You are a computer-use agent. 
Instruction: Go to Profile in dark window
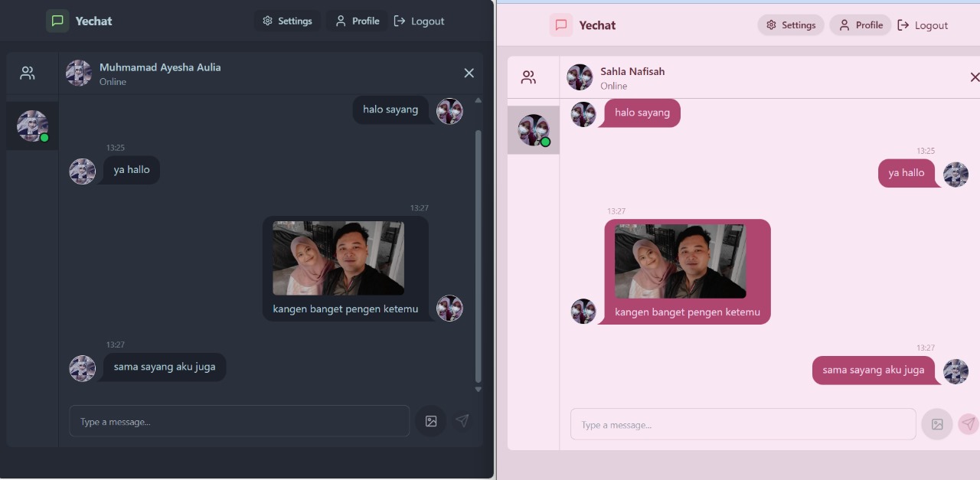pyautogui.click(x=358, y=21)
